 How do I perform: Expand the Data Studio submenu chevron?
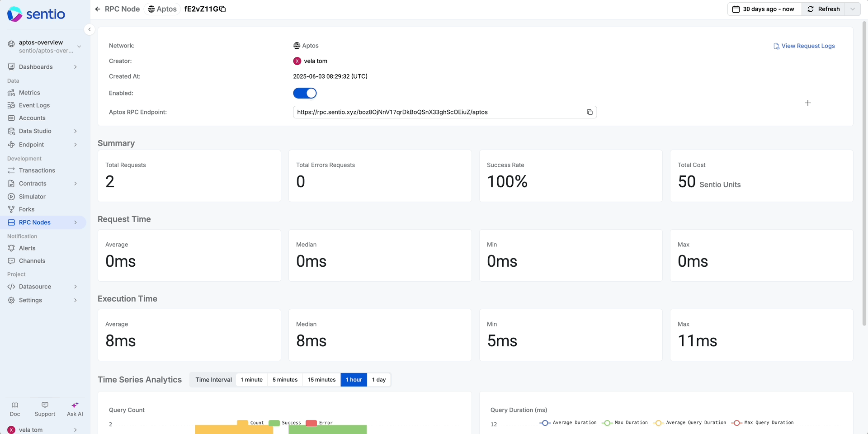point(75,131)
